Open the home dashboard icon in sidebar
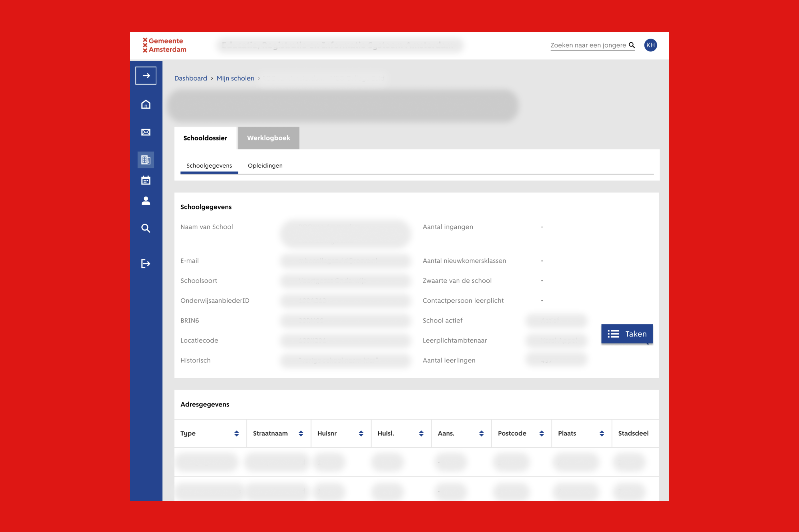The width and height of the screenshot is (799, 532). (x=145, y=105)
